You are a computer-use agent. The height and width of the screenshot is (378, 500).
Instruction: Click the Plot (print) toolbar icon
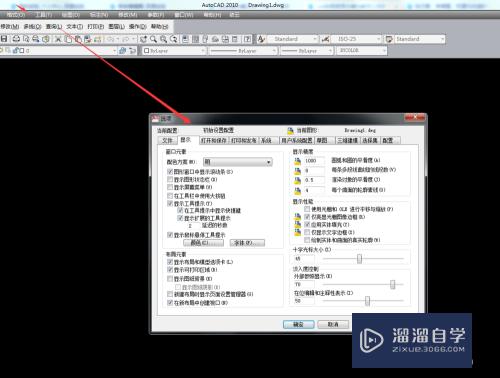pyautogui.click(x=16, y=39)
